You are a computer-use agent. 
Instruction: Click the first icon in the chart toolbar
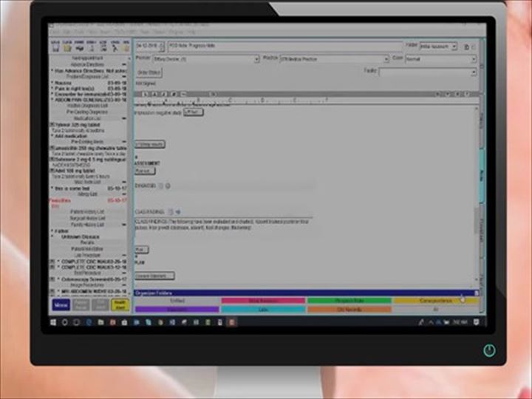[55, 47]
